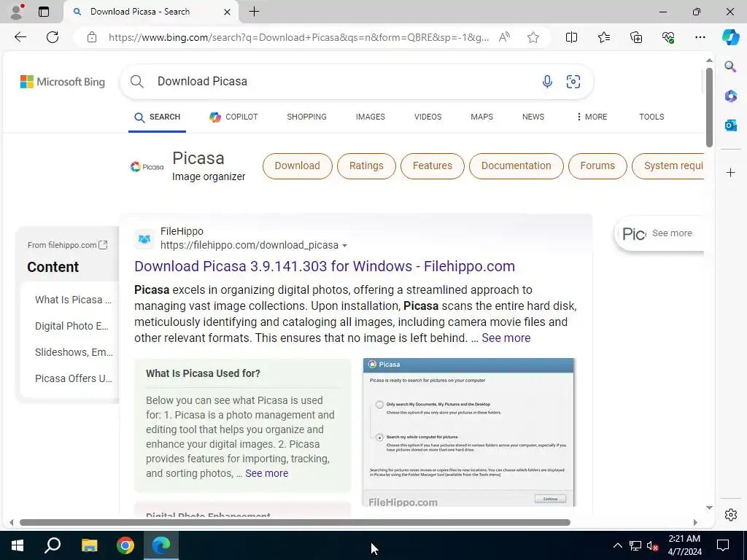Open Outlook in the sidebar

click(730, 125)
